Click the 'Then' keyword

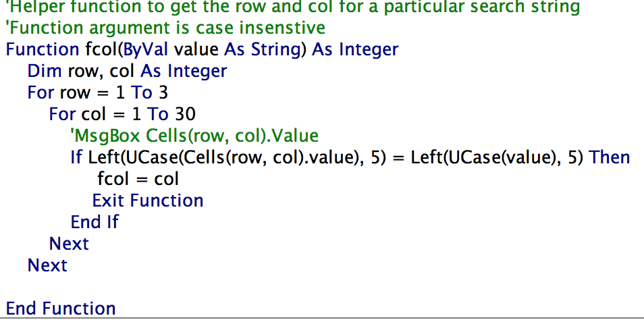click(x=610, y=158)
